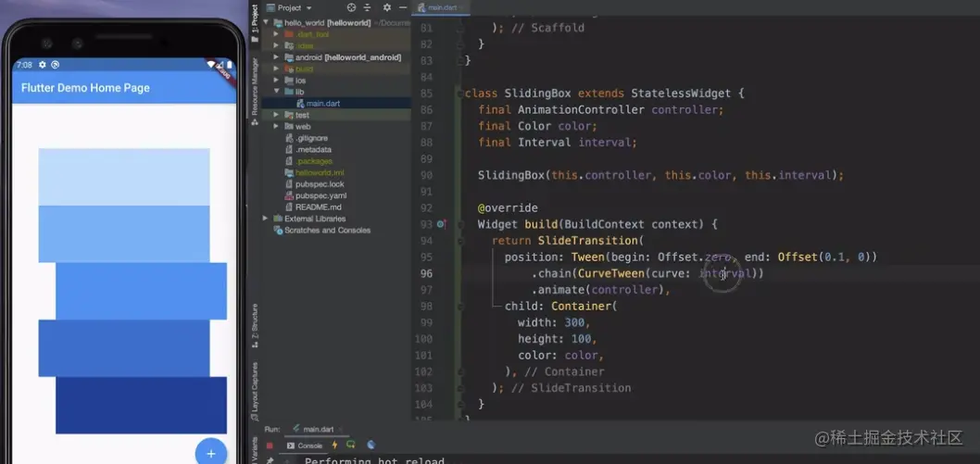Open Dart DevTools blue globe icon
This screenshot has width=980, height=464.
point(371,445)
